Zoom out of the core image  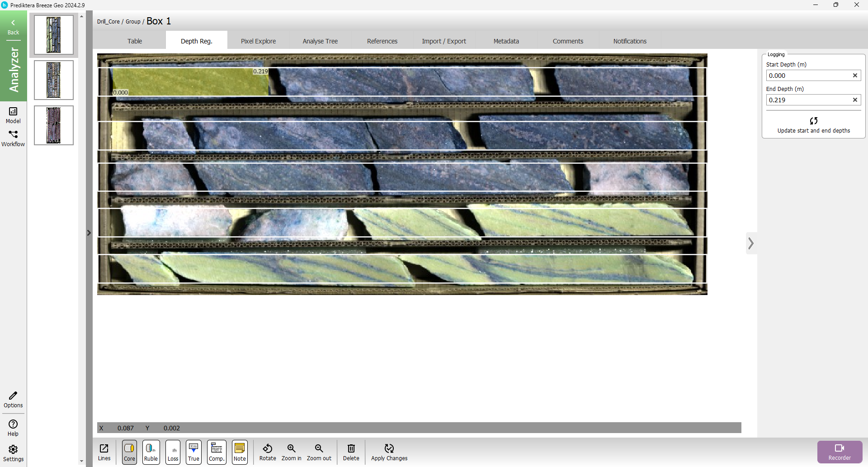pos(319,452)
